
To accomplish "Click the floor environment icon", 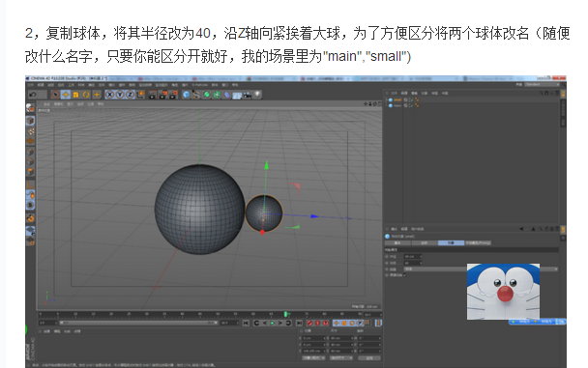I will coord(237,95).
